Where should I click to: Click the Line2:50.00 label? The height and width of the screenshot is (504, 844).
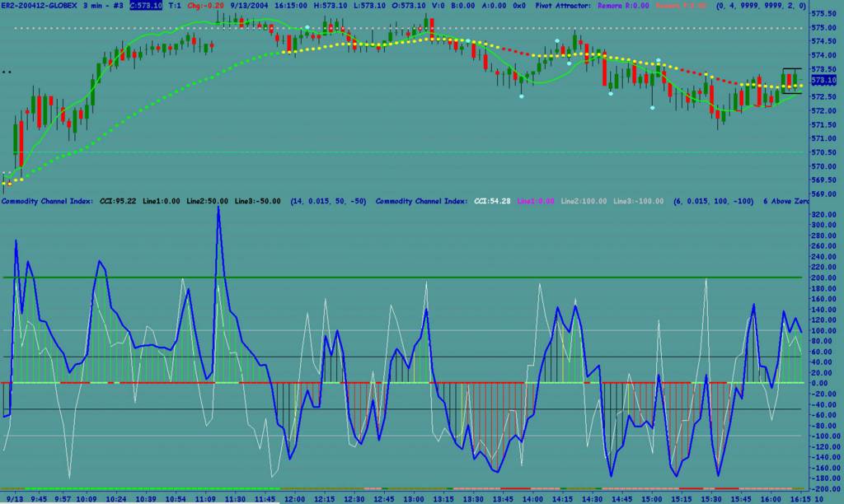(x=207, y=201)
